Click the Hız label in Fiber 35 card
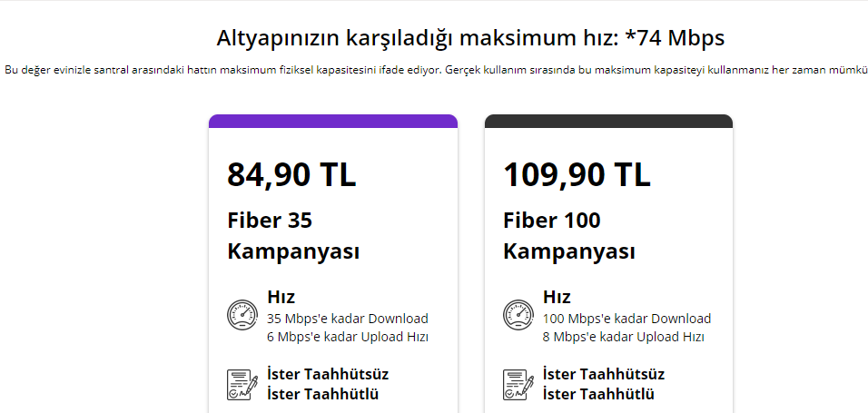Viewport: 868px width, 413px height. 281,297
